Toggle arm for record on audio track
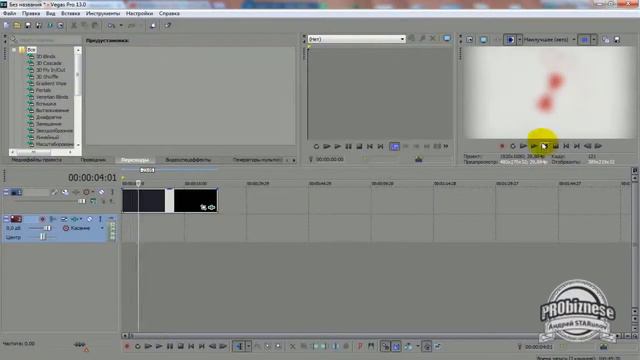 coord(42,219)
